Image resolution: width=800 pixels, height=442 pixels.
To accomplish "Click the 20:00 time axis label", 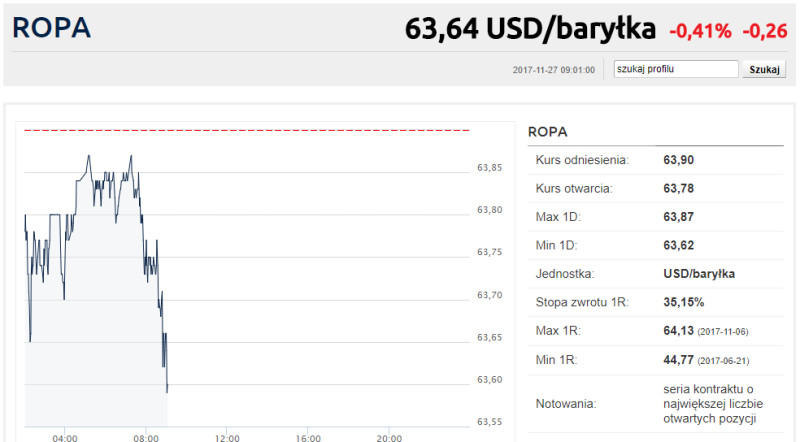I will [x=389, y=438].
